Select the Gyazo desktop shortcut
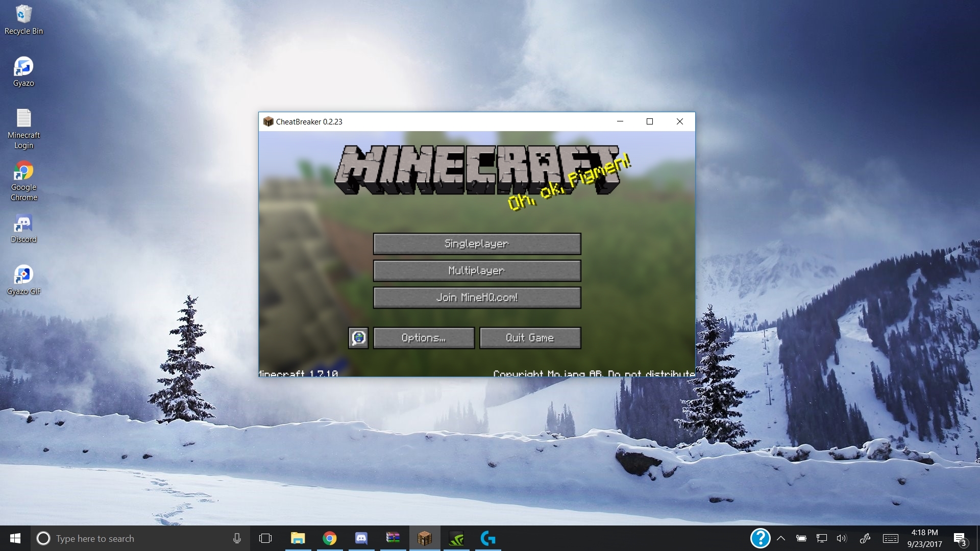This screenshot has height=551, width=980. tap(23, 71)
